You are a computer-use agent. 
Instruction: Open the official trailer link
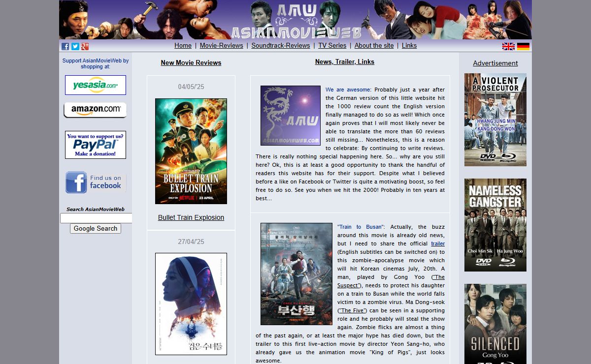pos(438,243)
